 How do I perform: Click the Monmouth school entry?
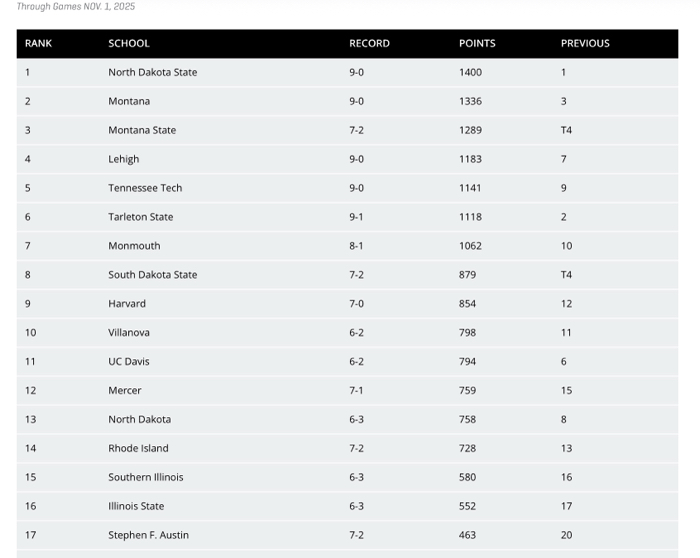pos(134,247)
